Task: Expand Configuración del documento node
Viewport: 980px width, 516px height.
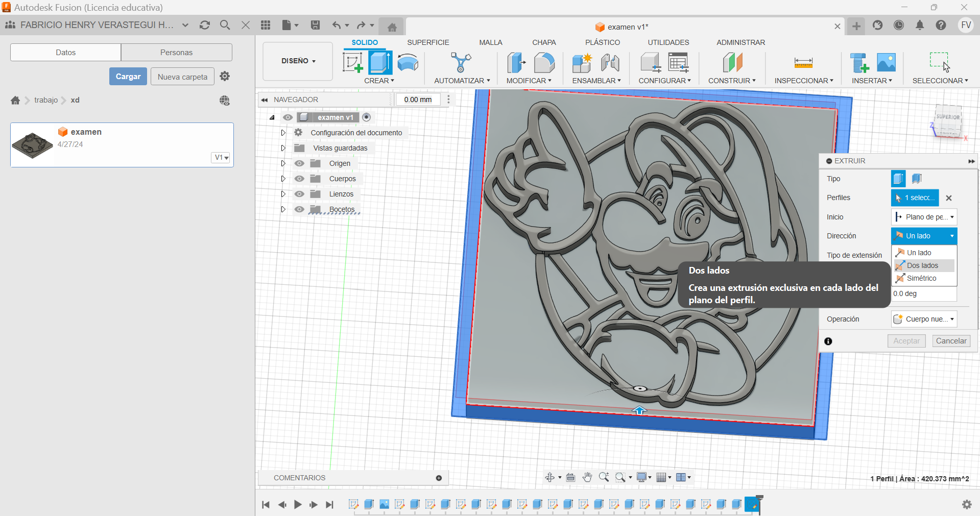Action: coord(283,133)
